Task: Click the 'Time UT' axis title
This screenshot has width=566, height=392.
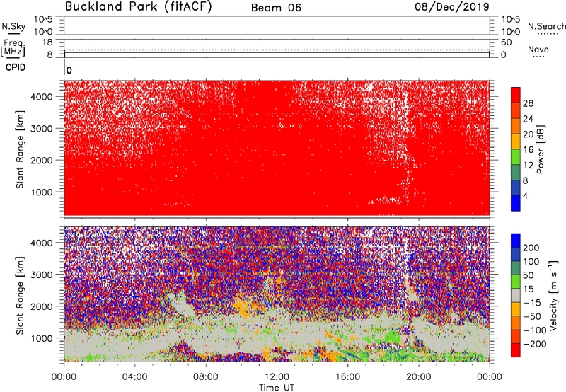Action: 277,388
